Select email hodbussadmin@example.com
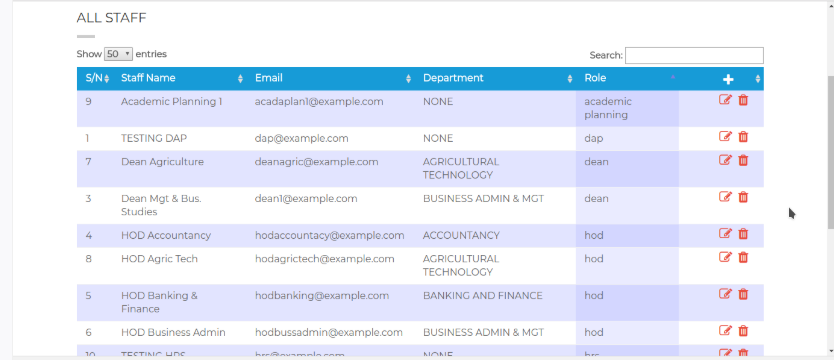This screenshot has width=834, height=360. click(329, 332)
